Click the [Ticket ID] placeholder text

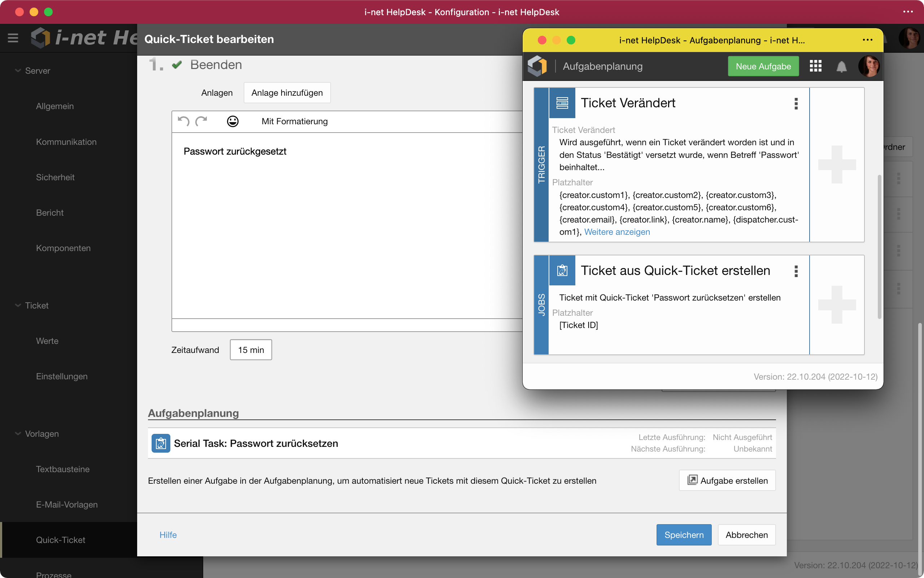click(579, 325)
